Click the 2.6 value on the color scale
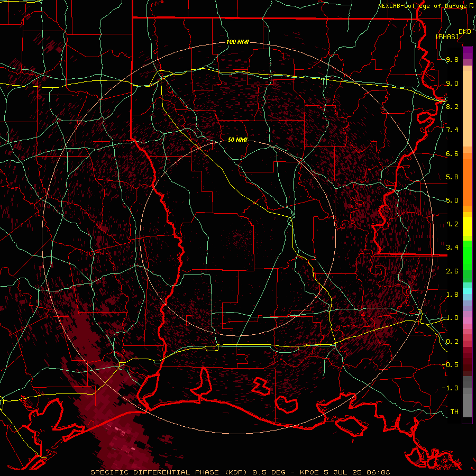The height and width of the screenshot is (476, 476). [x=452, y=271]
